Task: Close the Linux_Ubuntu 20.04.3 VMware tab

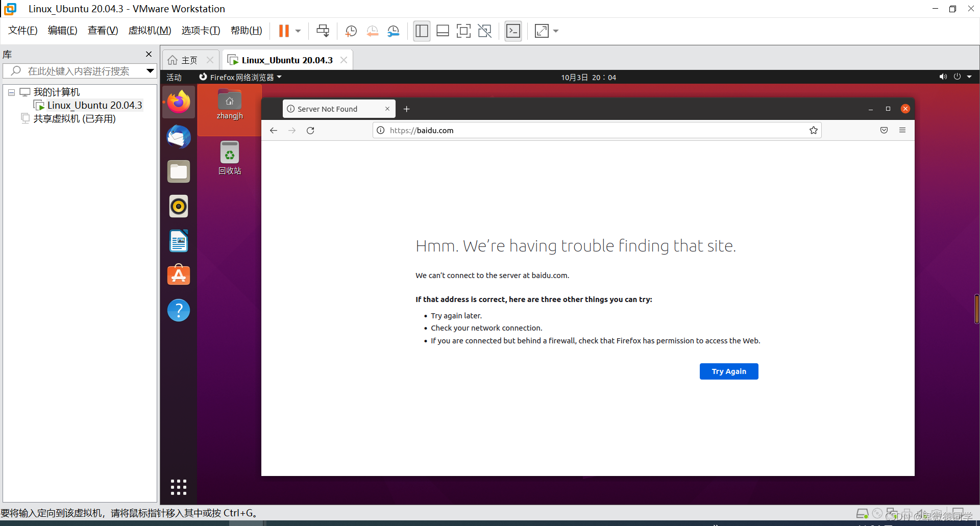Action: pos(344,60)
